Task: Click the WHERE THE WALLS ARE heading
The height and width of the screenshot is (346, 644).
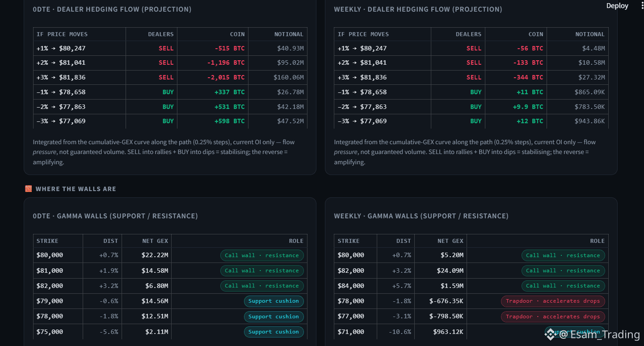Action: pos(76,189)
